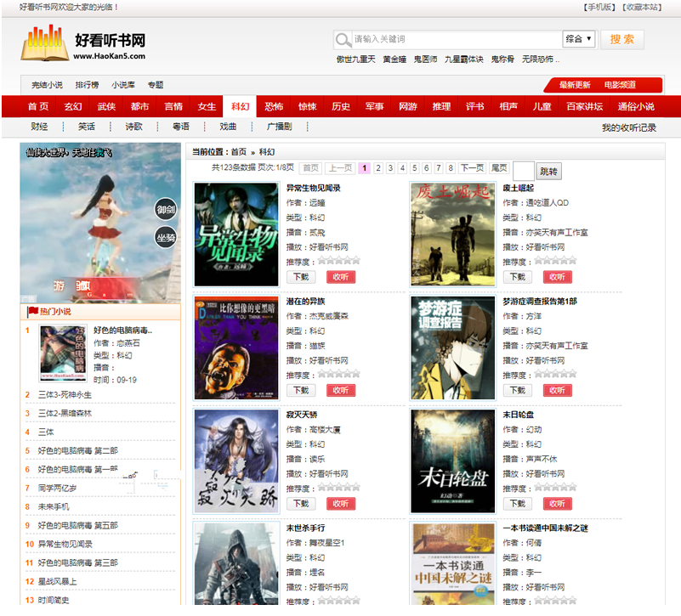The image size is (681, 616).
Task: Click the 御剑 round icon in banner
Action: [x=166, y=210]
